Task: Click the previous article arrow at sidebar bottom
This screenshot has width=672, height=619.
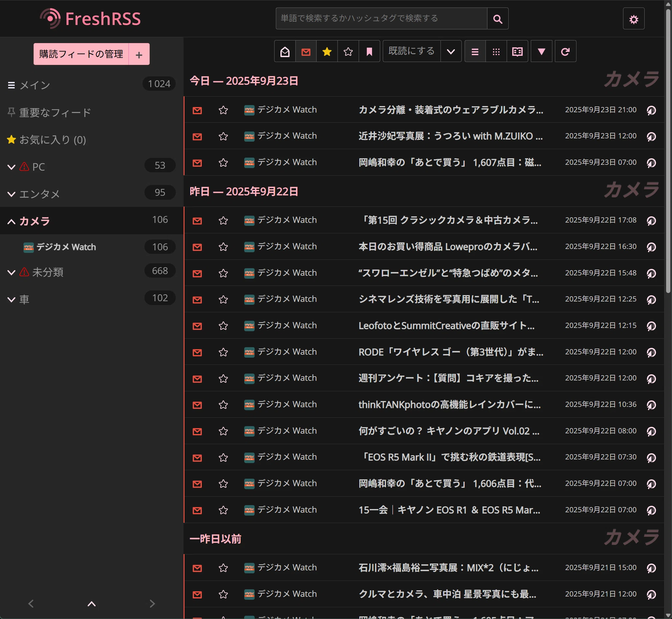Action: pos(31,604)
